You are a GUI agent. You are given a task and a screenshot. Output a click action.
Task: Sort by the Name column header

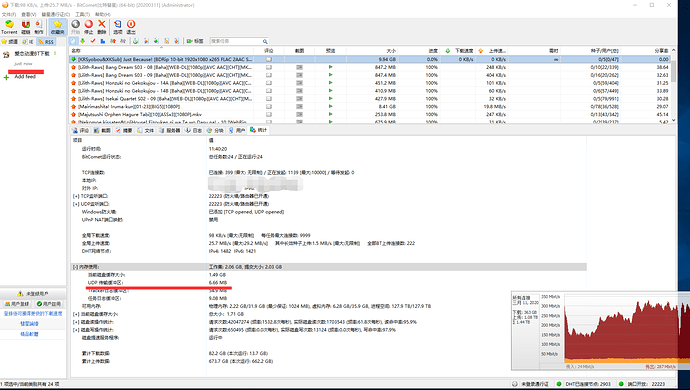(161, 51)
